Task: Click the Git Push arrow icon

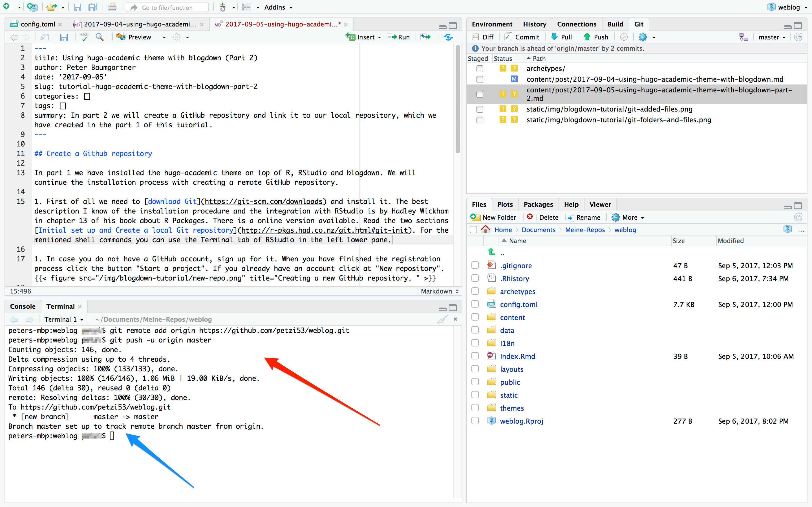Action: (587, 37)
